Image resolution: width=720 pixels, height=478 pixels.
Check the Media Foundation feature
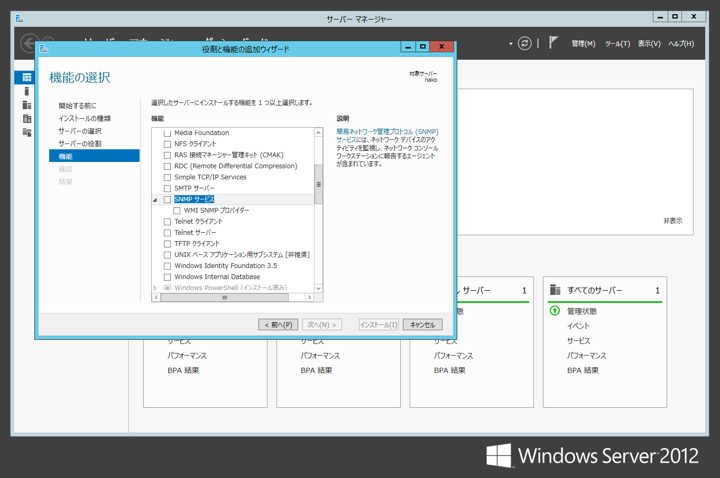[167, 133]
